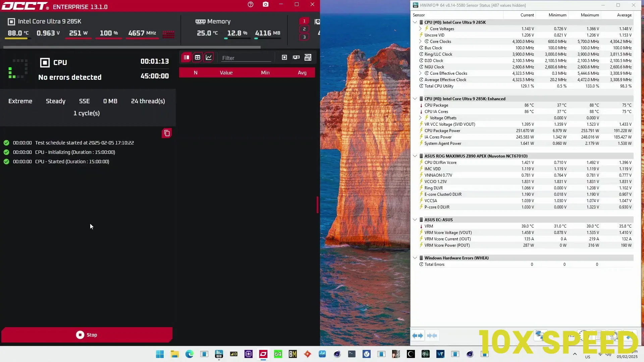
Task: Click the OCCT header horizontal scrollbar
Action: click(132, 47)
